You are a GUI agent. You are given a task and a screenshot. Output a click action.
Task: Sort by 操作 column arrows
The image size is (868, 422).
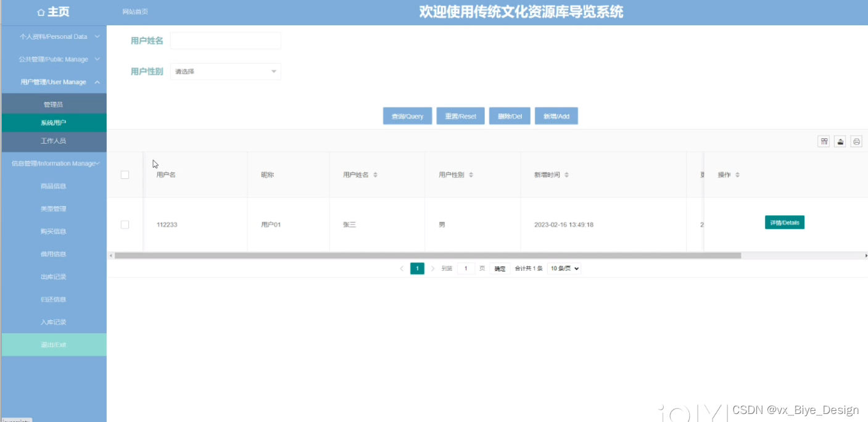click(x=737, y=175)
